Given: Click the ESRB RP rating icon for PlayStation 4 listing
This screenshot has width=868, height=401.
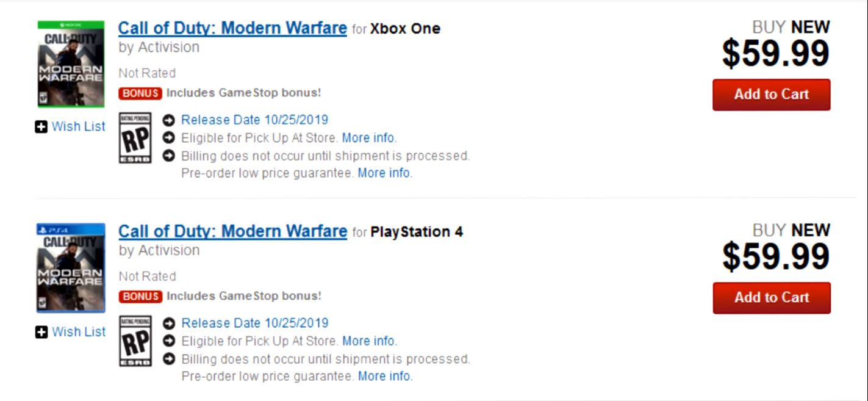Looking at the screenshot, I should point(135,341).
